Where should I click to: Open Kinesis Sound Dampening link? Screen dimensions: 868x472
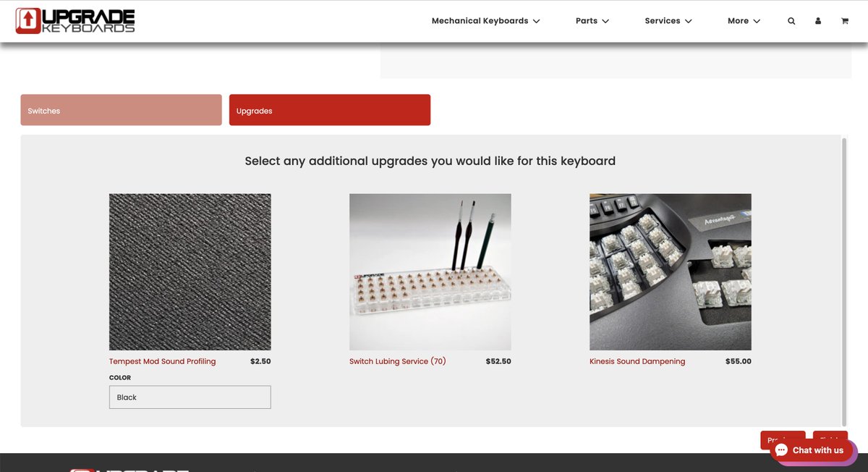tap(637, 361)
